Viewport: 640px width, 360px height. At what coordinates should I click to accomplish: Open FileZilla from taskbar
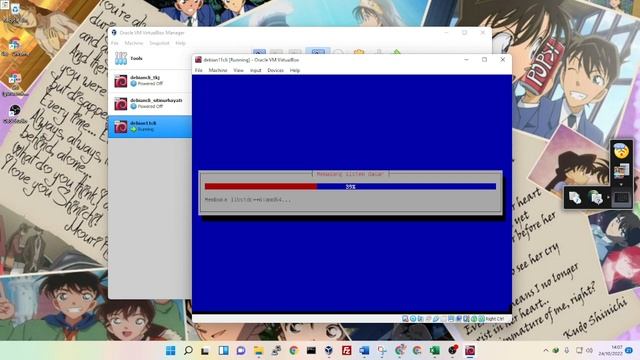[x=347, y=350]
